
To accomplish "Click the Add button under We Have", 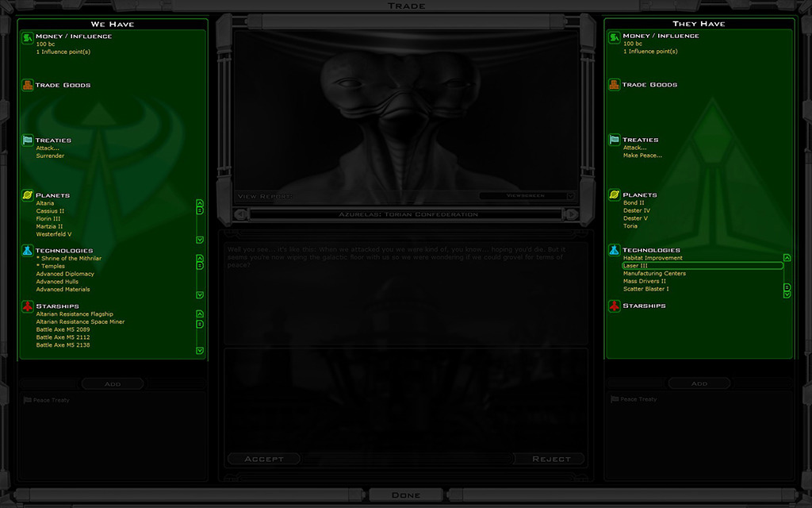I will coord(113,383).
